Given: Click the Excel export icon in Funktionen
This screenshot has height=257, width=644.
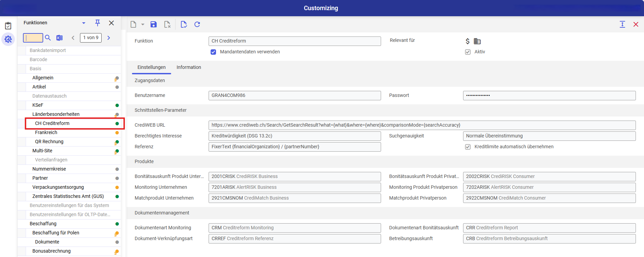Looking at the screenshot, I should [x=59, y=38].
